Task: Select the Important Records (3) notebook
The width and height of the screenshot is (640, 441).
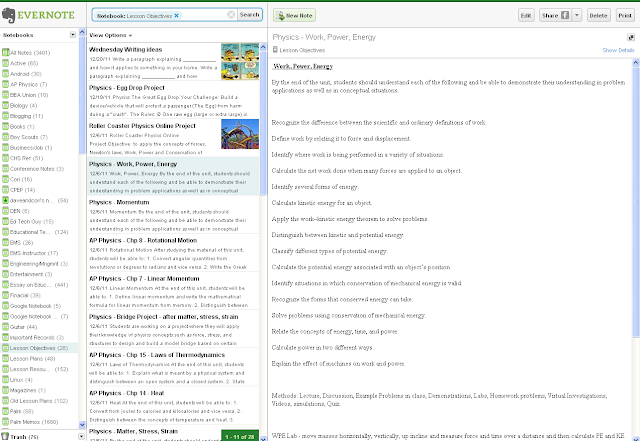Action: (39, 337)
